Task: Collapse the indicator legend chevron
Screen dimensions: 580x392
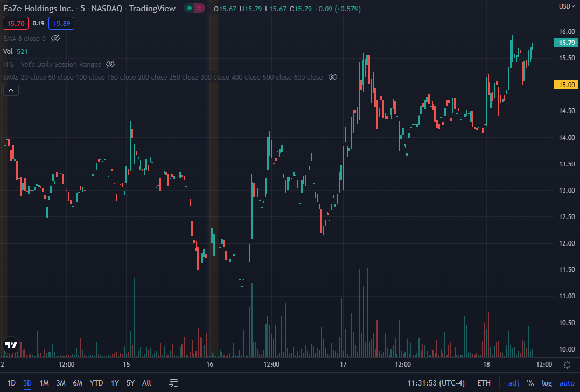Action: 11,90
